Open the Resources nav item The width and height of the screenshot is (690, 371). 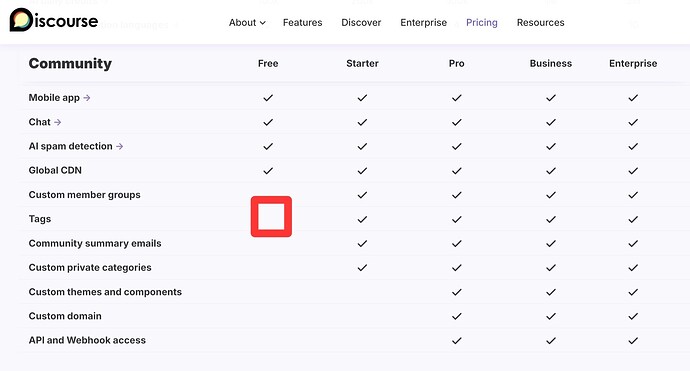click(540, 22)
